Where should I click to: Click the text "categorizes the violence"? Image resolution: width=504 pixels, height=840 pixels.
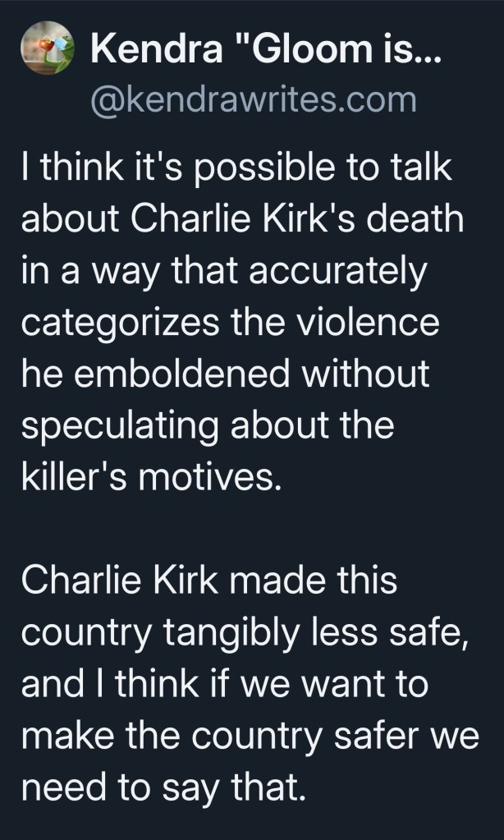pyautogui.click(x=231, y=324)
